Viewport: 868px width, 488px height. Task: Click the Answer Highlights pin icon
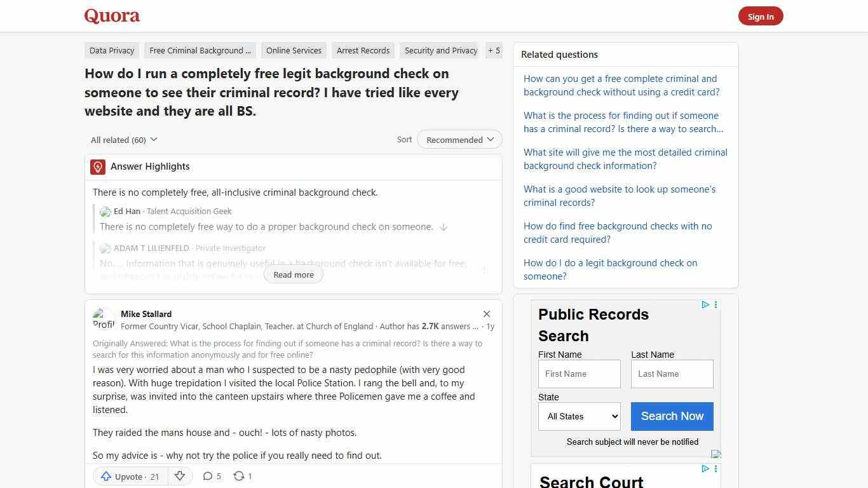97,166
